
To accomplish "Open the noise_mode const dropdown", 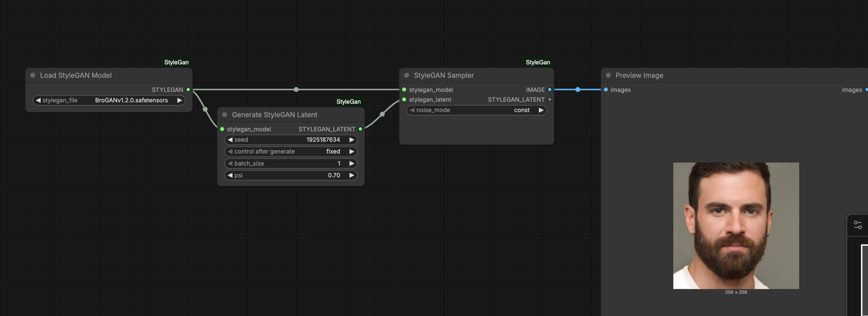I will point(476,110).
